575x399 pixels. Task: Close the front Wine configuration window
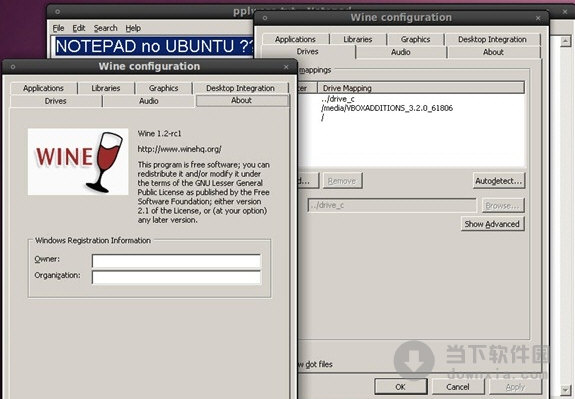[x=286, y=67]
